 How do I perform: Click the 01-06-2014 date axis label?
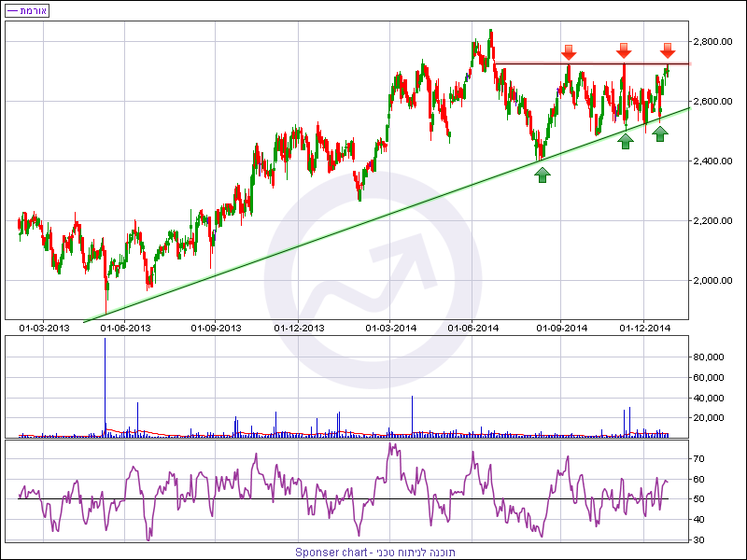pyautogui.click(x=473, y=328)
